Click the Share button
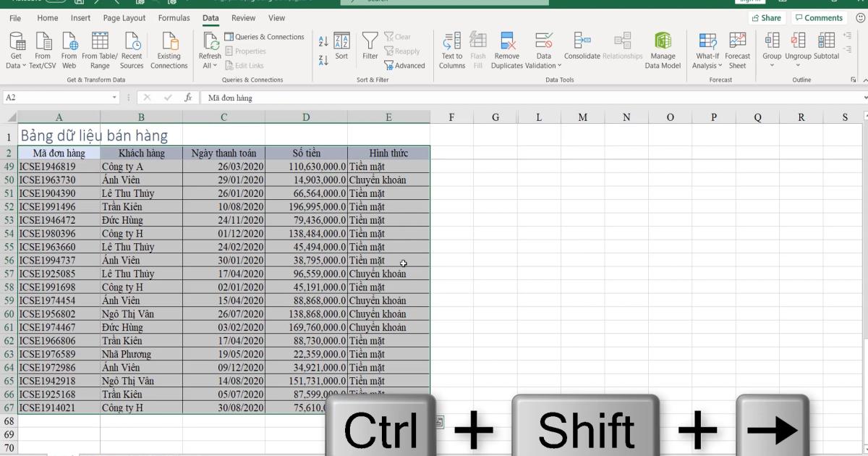Image resolution: width=868 pixels, height=456 pixels. 767,17
